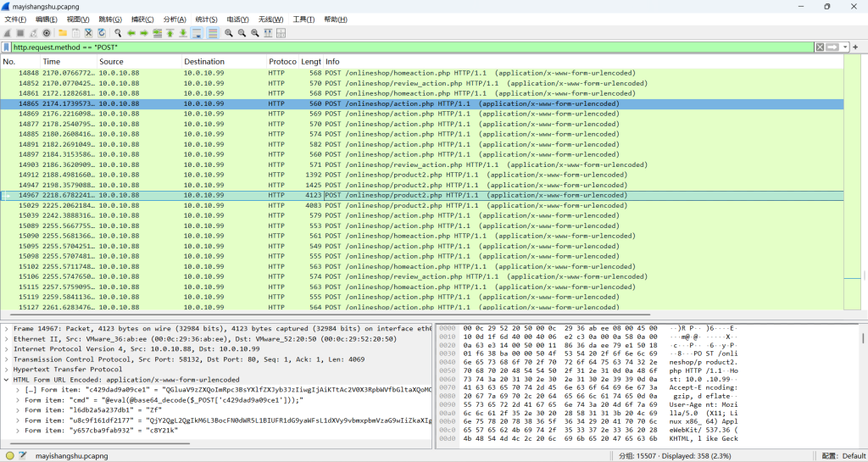Viewport: 868px width, 462px height.
Task: Click the find packet magnifier icon
Action: pyautogui.click(x=118, y=33)
